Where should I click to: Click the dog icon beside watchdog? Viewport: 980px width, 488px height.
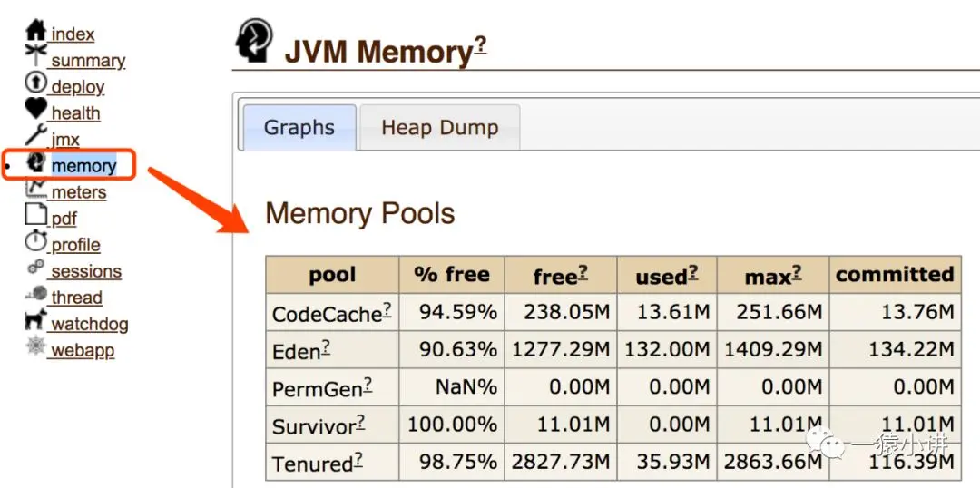coord(36,319)
